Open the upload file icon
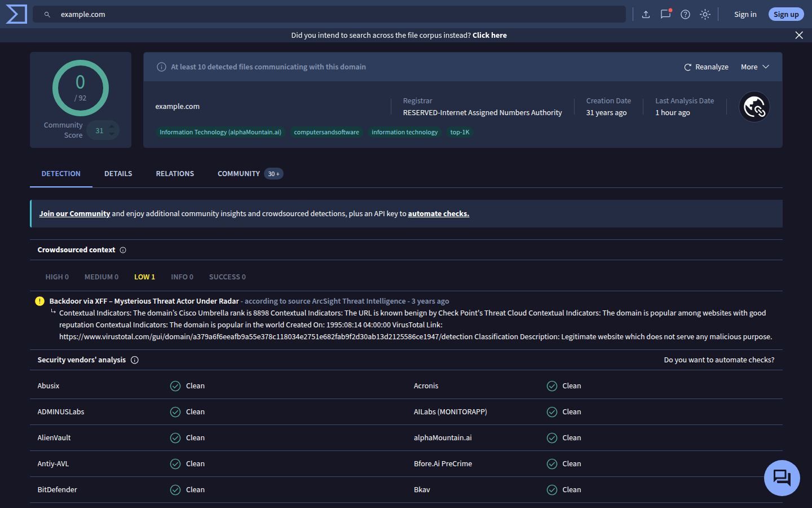This screenshot has height=508, width=812. (x=646, y=15)
